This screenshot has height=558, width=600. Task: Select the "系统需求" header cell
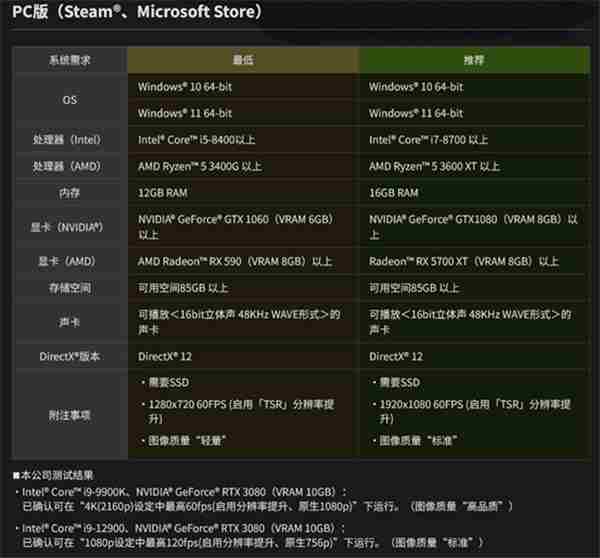(x=70, y=60)
